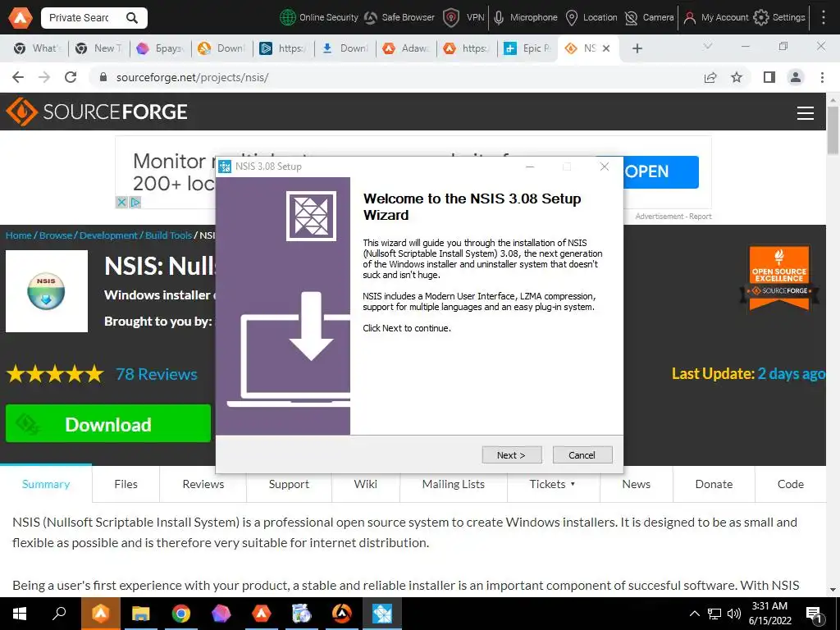Switch to the New Tab tab
Image resolution: width=840 pixels, height=630 pixels.
coord(98,48)
